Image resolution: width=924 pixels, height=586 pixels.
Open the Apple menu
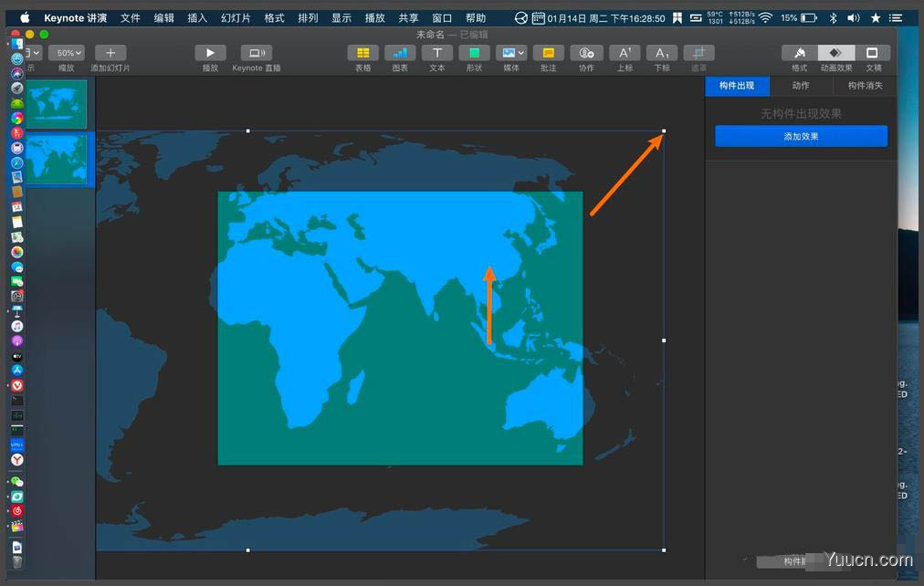coord(25,18)
